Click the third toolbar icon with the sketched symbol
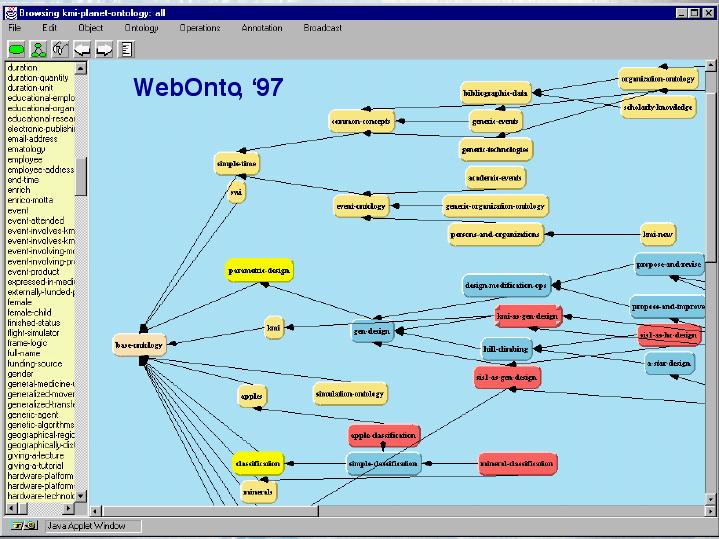Image resolution: width=719 pixels, height=539 pixels. pyautogui.click(x=60, y=49)
